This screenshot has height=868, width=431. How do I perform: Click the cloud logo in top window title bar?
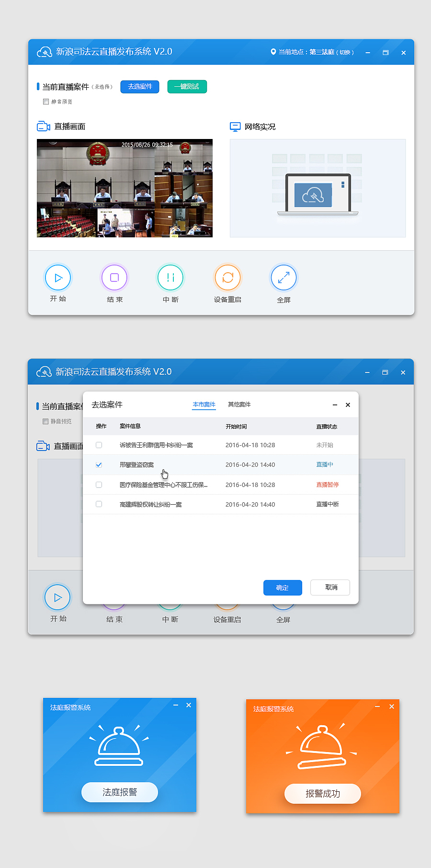point(45,52)
